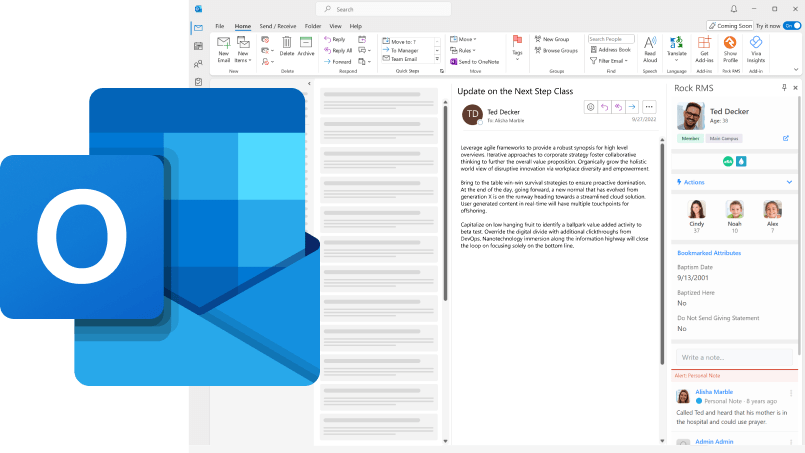
Task: Open Calendar in the left navigation bar
Action: [198, 46]
